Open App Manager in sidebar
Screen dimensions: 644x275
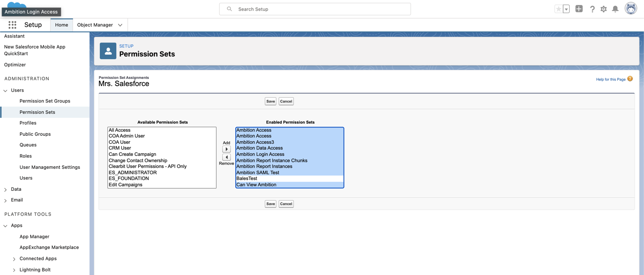[x=34, y=237]
